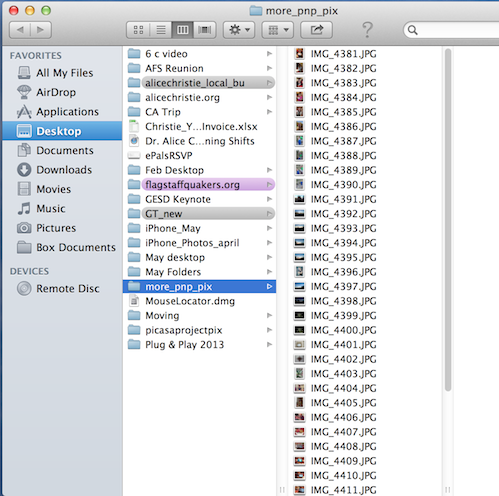Image resolution: width=499 pixels, height=496 pixels.
Task: Click the IMG_4404.JPG thumbnail icon
Action: (x=299, y=388)
